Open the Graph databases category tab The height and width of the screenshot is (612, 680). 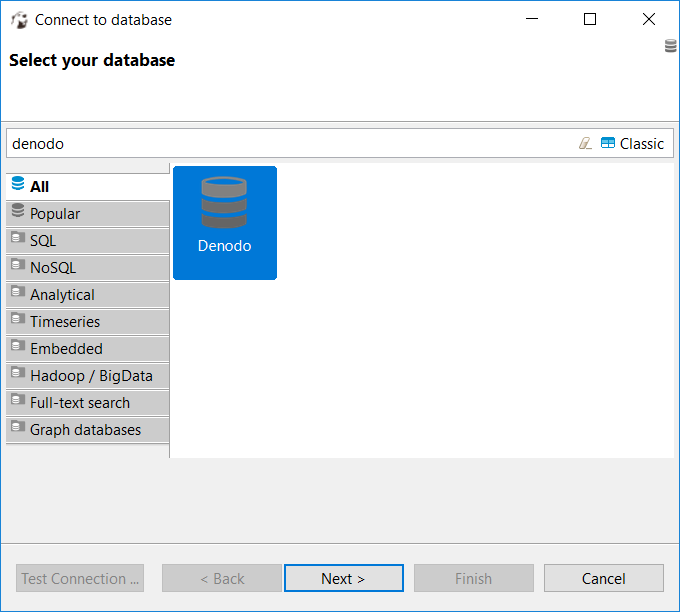pyautogui.click(x=88, y=429)
